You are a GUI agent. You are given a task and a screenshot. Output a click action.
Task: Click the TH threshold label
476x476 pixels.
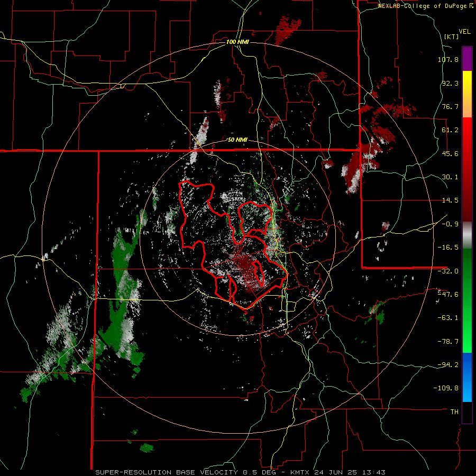click(454, 411)
